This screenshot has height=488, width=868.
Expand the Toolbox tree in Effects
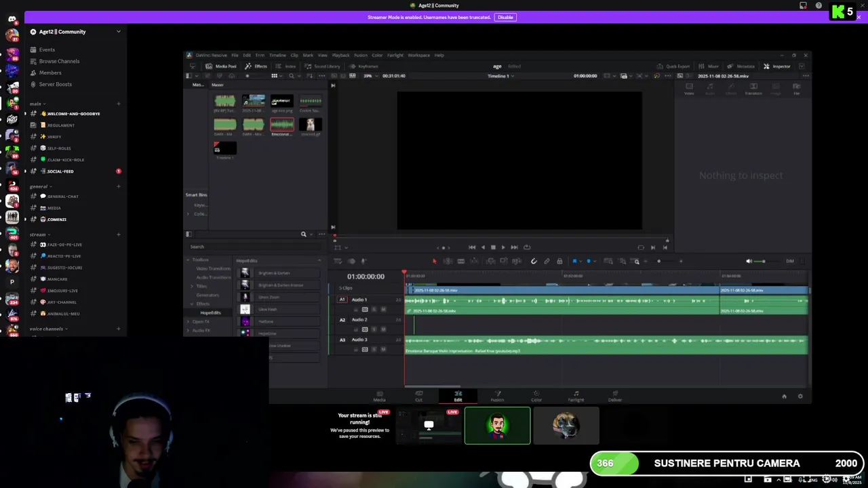point(188,260)
